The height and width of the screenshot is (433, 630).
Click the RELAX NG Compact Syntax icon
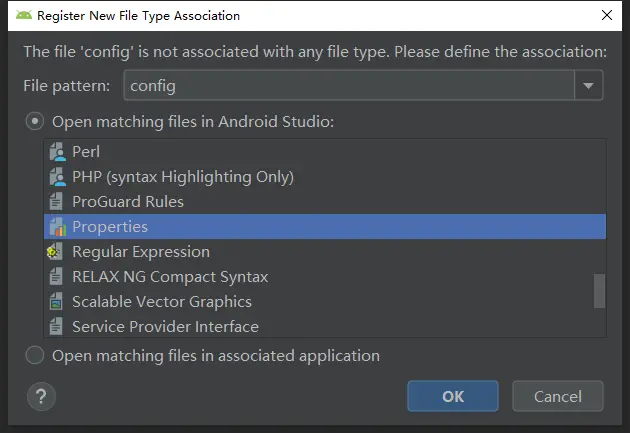click(x=56, y=277)
